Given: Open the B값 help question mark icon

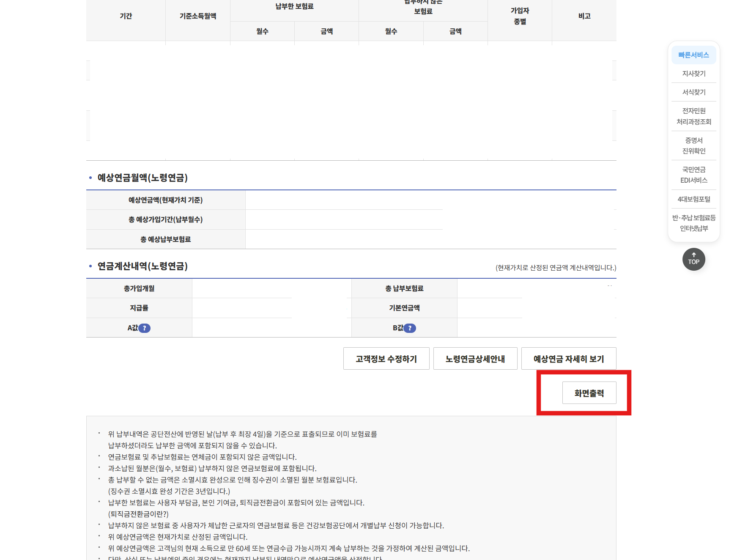Looking at the screenshot, I should pos(410,328).
